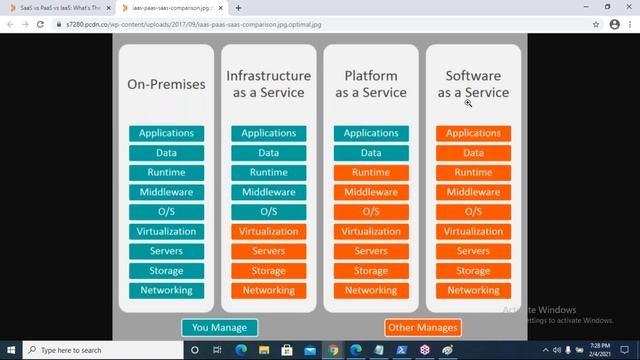Click the Software as a Service heading
Viewport: 640px width, 360px height.
[x=473, y=84]
